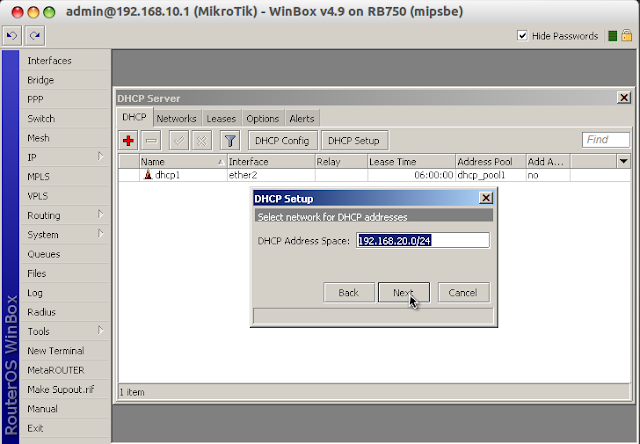Click the dhcp1 server row icon
The image size is (640, 444).
coord(148,175)
